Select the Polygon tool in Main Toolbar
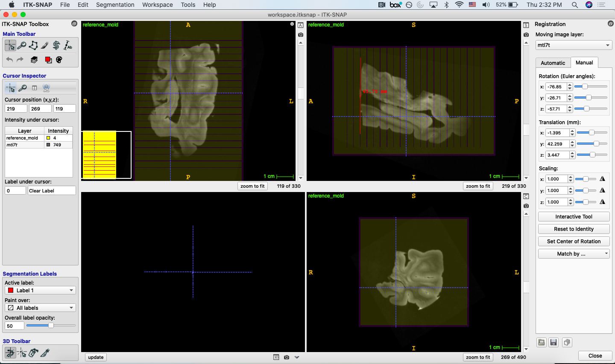The image size is (615, 364). [x=33, y=45]
